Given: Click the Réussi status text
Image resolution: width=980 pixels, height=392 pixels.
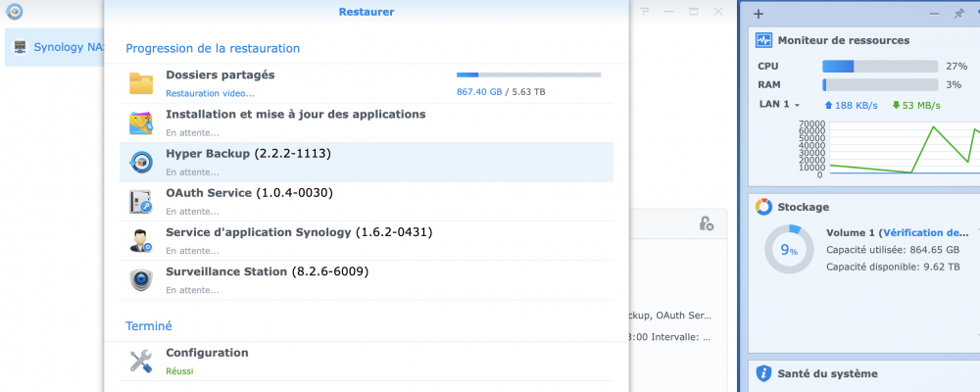Looking at the screenshot, I should click(179, 371).
